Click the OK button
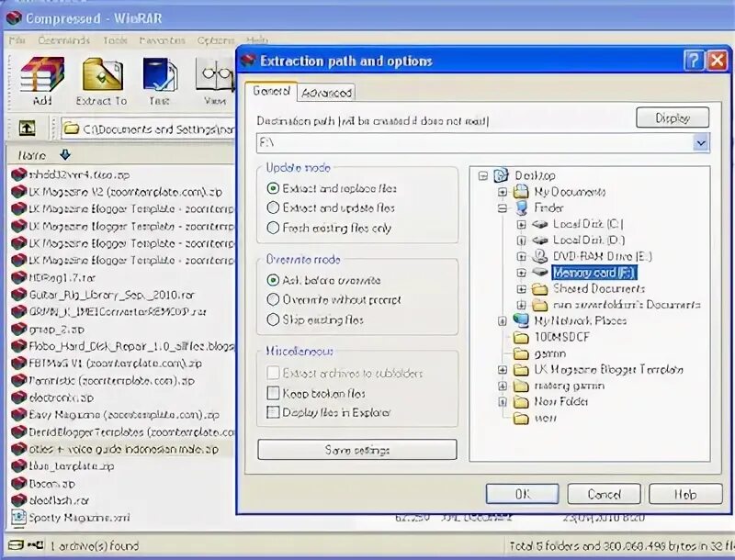This screenshot has width=735, height=560. [x=522, y=494]
